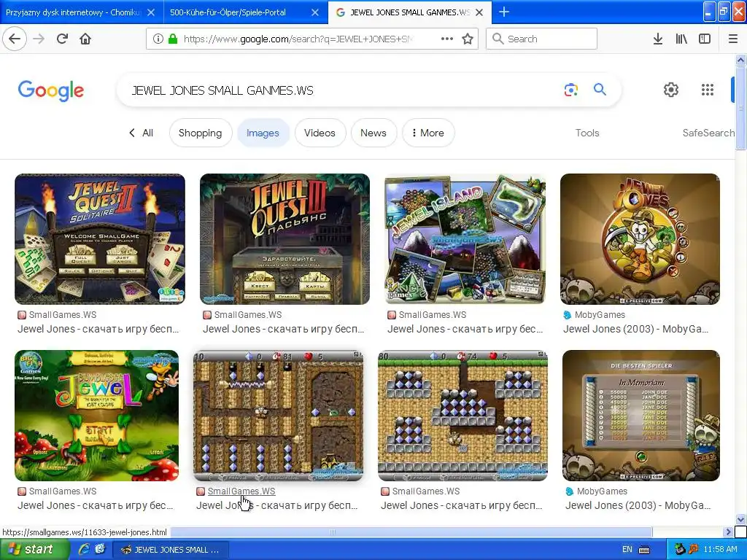
Task: Bookmark this page with the star icon
Action: (x=468, y=39)
